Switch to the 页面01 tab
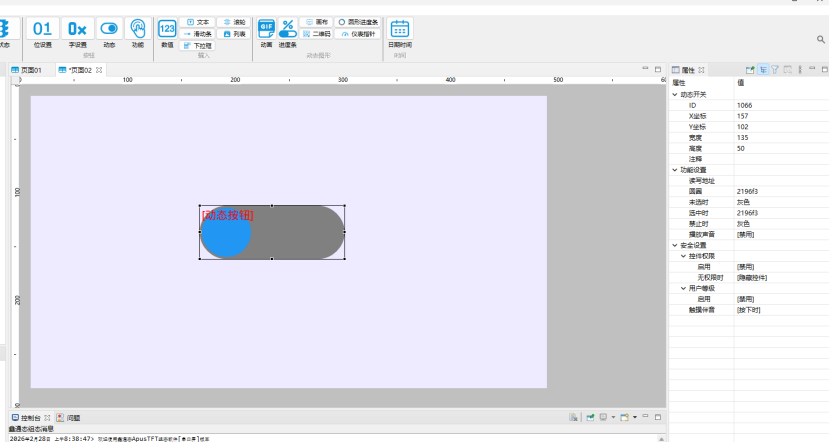829x442 pixels. point(27,70)
